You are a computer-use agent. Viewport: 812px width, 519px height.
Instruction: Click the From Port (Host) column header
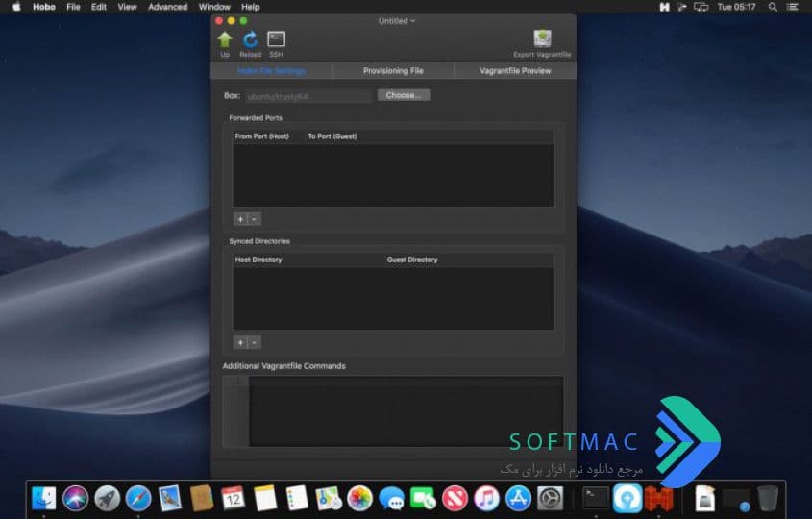(x=262, y=136)
